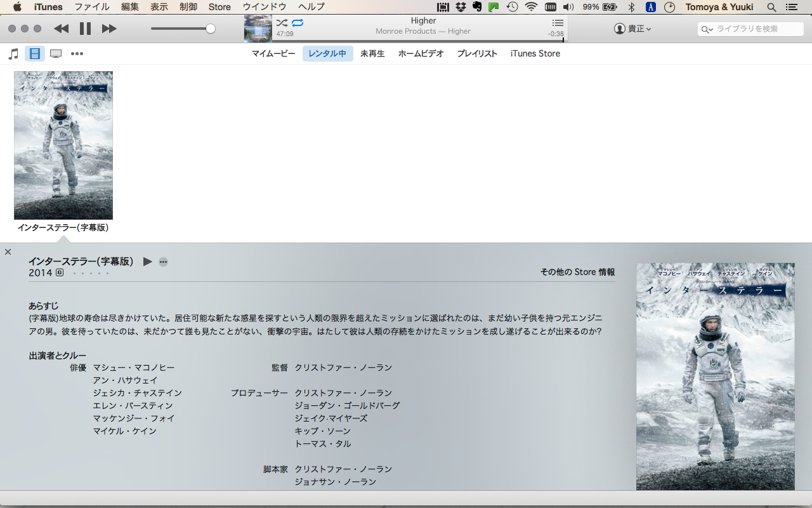Click actor アン・ハサウェイ
The image size is (812, 508).
(x=125, y=380)
